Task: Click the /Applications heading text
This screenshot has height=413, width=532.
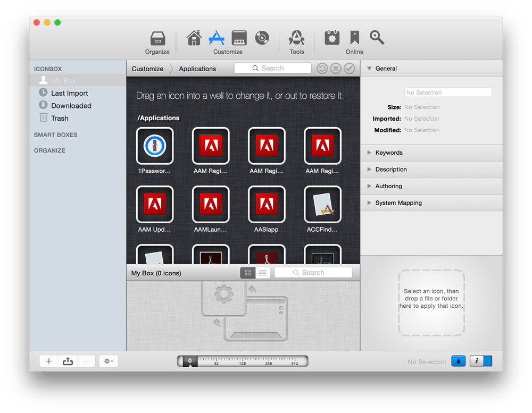Action: point(159,118)
